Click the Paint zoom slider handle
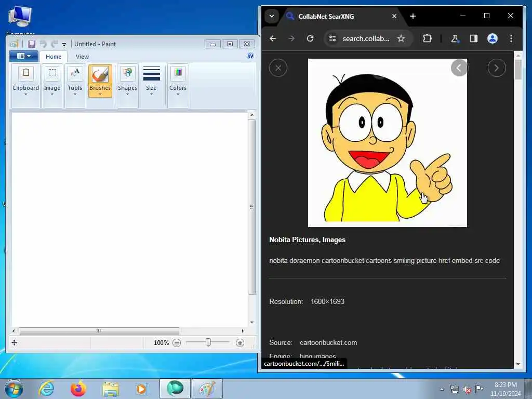This screenshot has height=399, width=532. click(208, 343)
